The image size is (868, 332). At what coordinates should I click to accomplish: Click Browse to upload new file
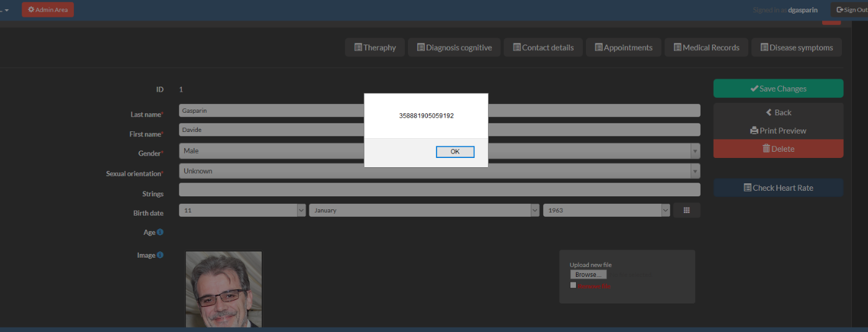[588, 274]
